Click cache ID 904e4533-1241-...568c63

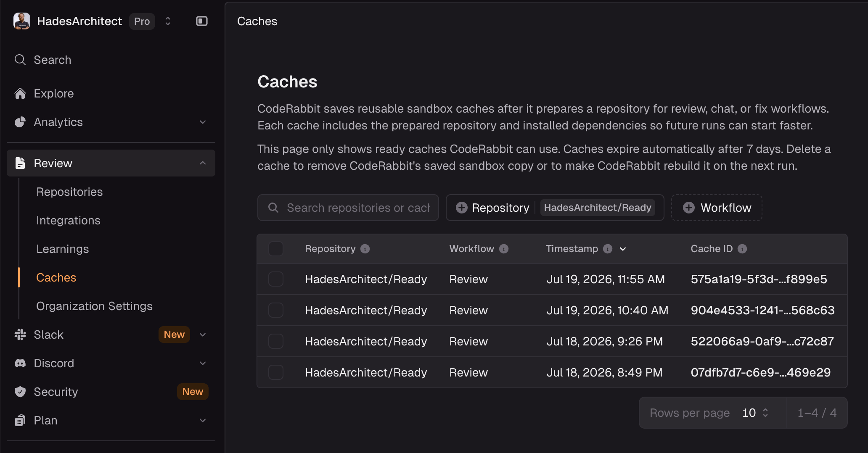762,310
